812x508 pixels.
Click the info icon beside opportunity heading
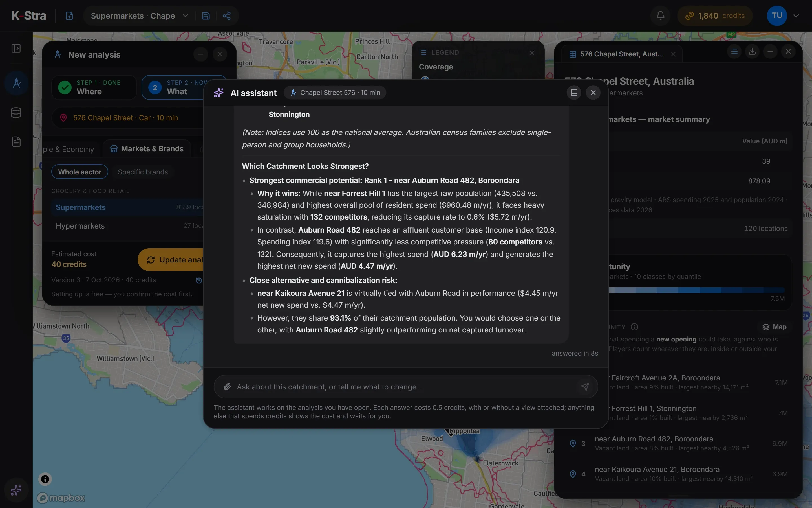[634, 327]
